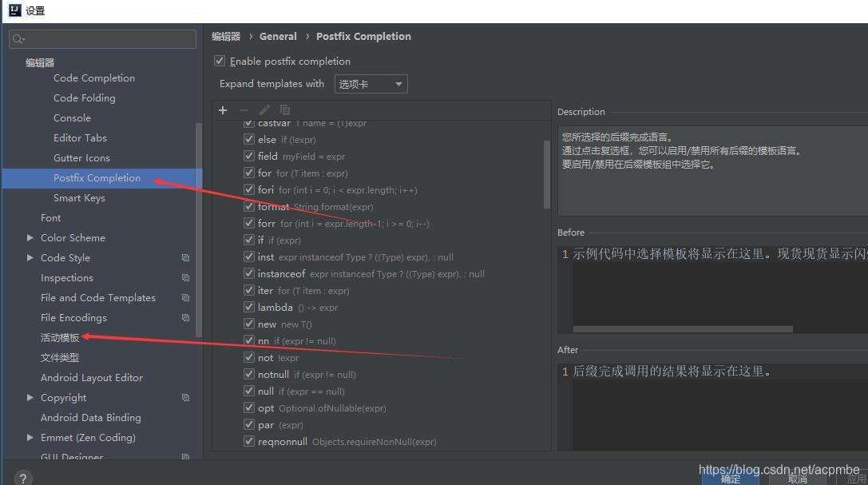Click 编辑器 in the breadcrumb
The height and width of the screenshot is (485, 868).
[x=226, y=37]
